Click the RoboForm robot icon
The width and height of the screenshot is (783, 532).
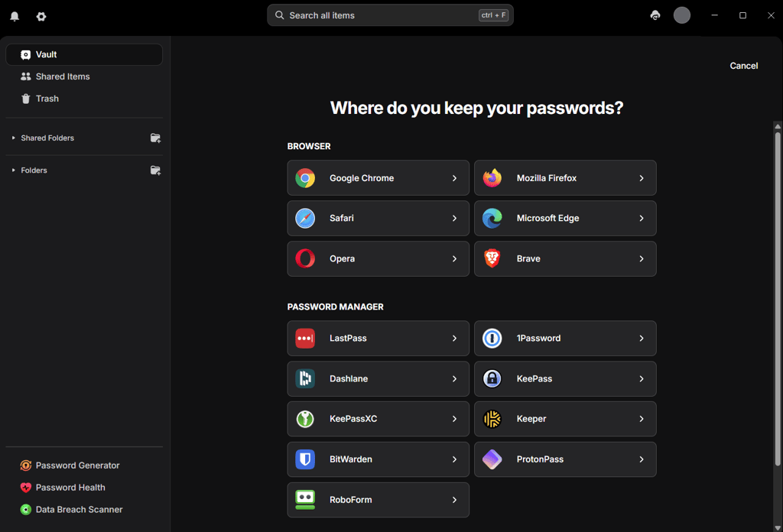[x=305, y=500]
